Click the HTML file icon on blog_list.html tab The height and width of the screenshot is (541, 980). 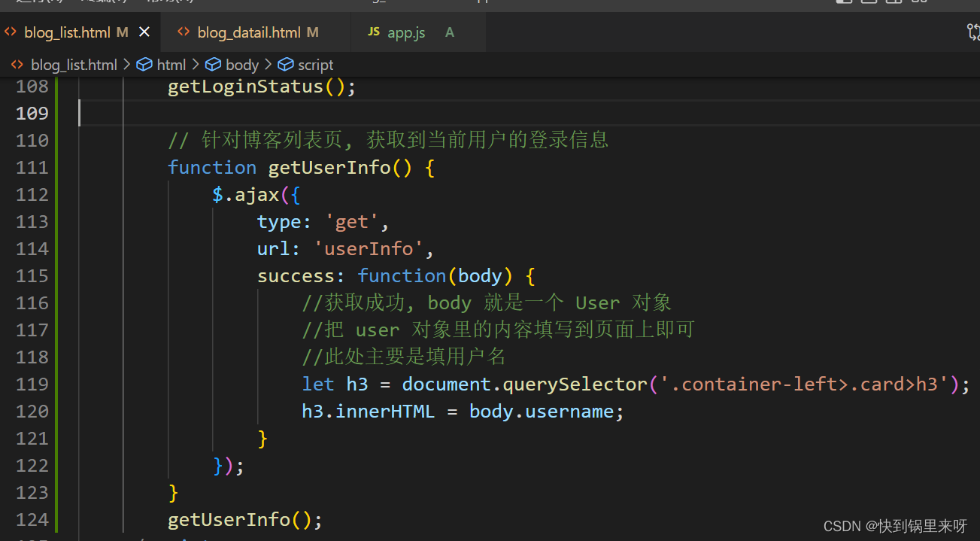11,32
